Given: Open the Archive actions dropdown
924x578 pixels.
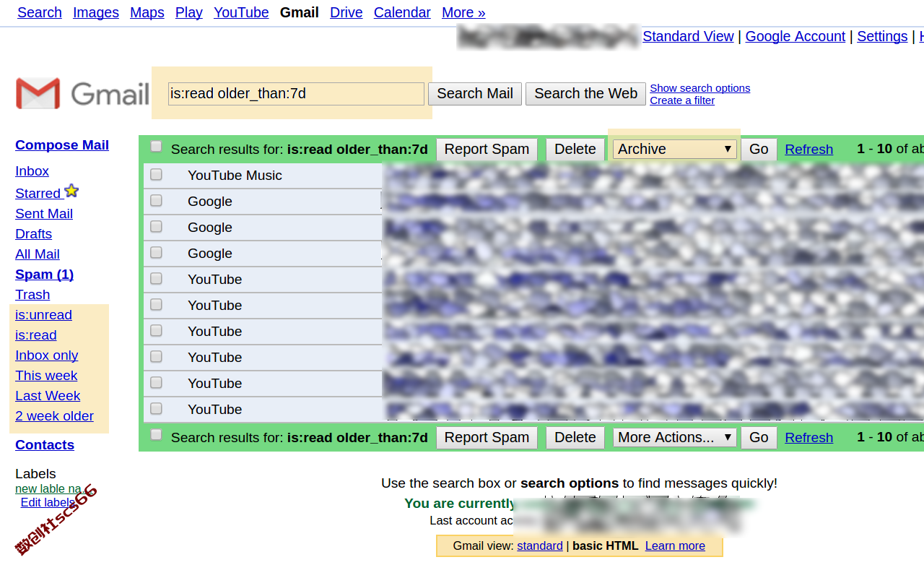Looking at the screenshot, I should [674, 149].
